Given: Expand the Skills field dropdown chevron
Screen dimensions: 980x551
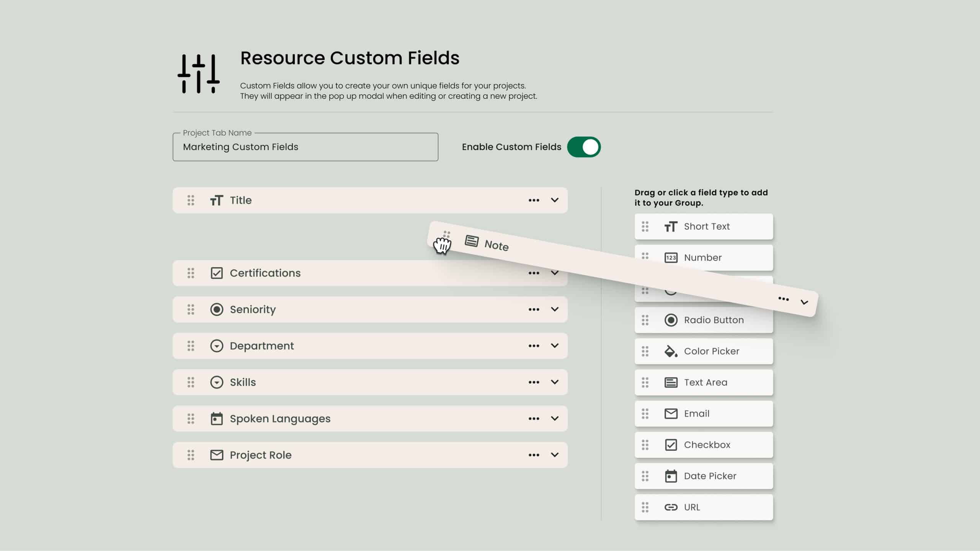Looking at the screenshot, I should 555,382.
